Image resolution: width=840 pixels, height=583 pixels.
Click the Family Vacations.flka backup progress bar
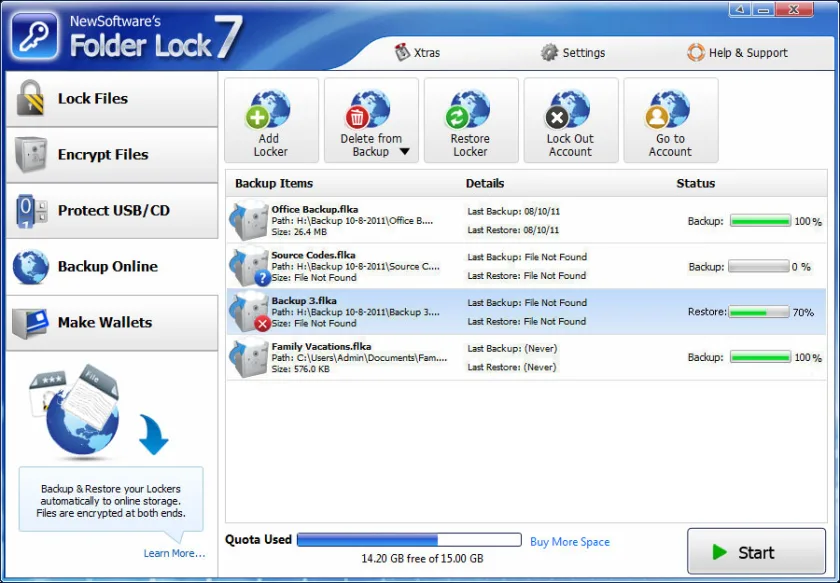760,357
